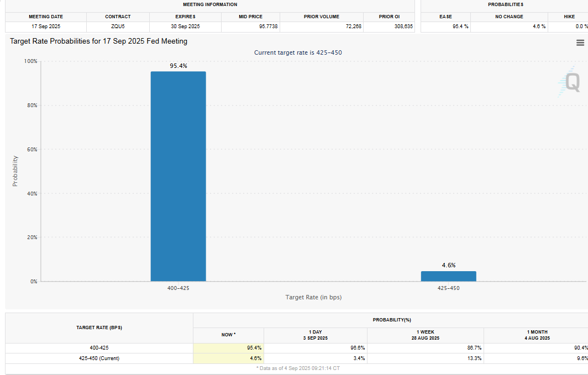Click the short 425-450 probability bar
The height and width of the screenshot is (375, 588).
(x=448, y=276)
